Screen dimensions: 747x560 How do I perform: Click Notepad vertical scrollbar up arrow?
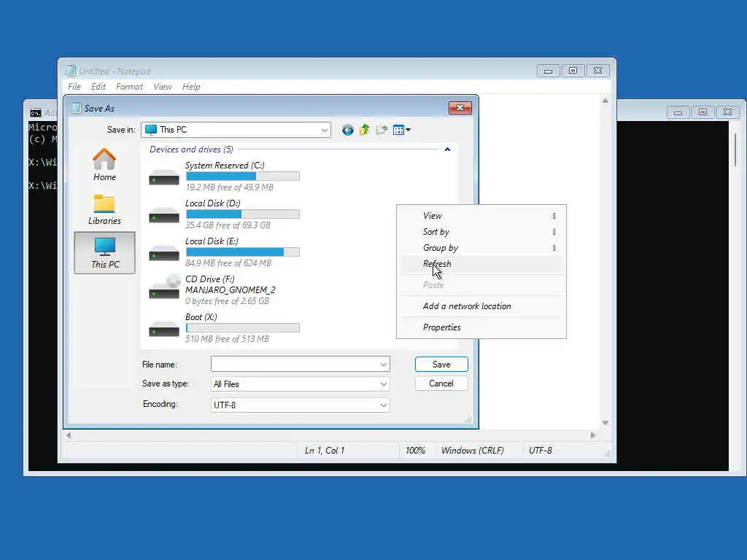[605, 101]
